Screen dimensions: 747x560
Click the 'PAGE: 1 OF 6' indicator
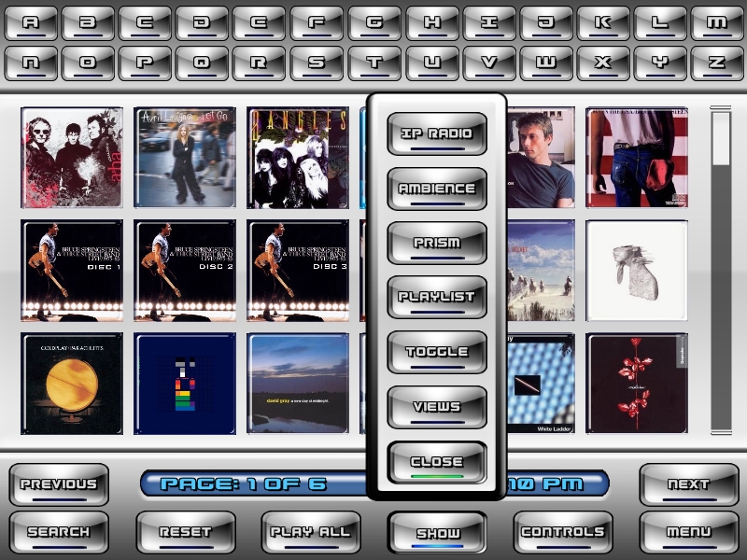tap(244, 484)
